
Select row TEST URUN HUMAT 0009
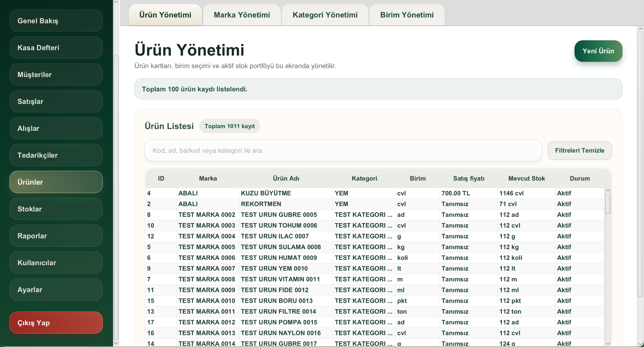coord(375,258)
